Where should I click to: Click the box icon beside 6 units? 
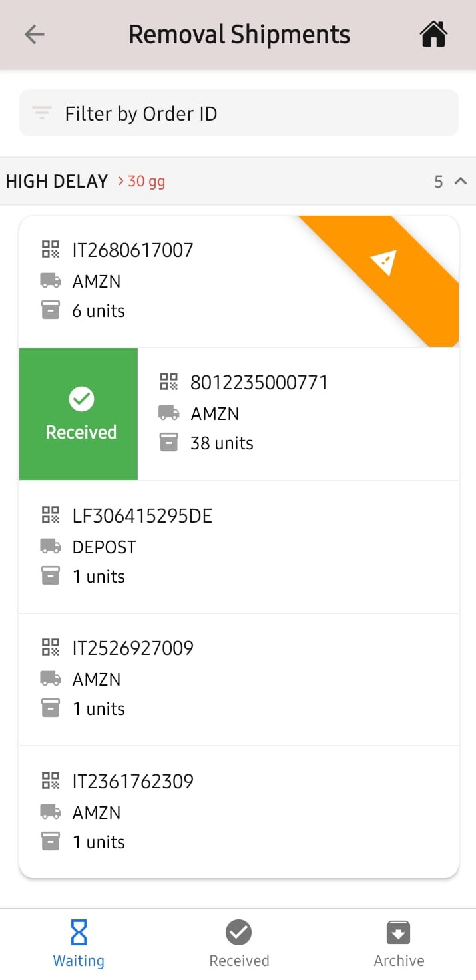tap(49, 310)
